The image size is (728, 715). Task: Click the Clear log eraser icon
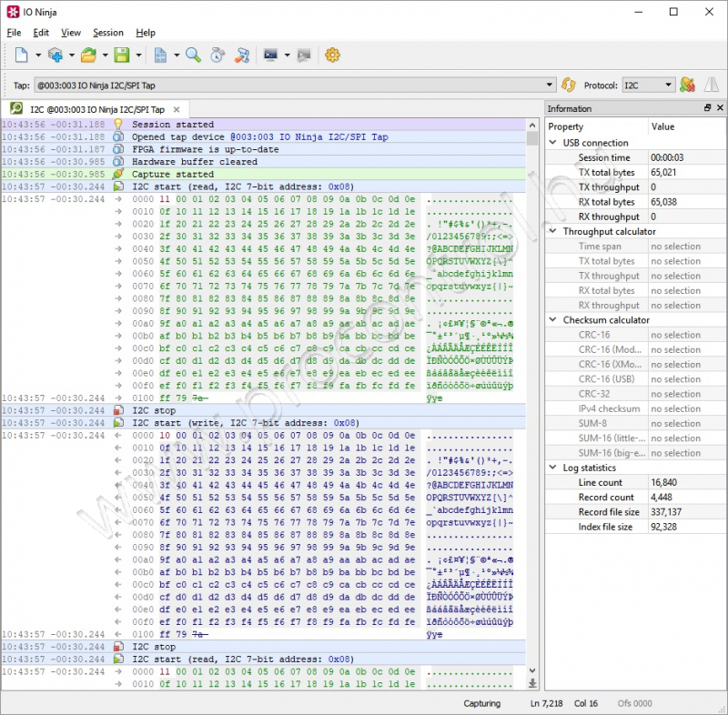242,55
